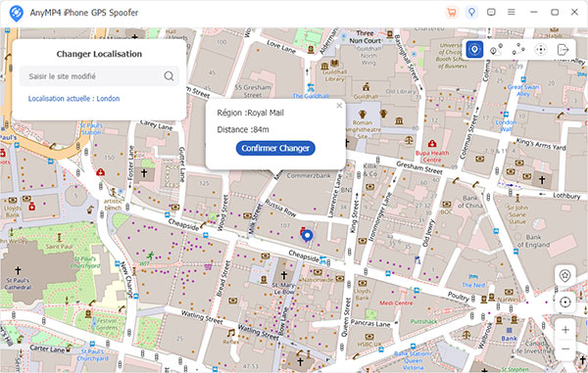This screenshot has width=588, height=373.
Task: Select the Multi-stop mode icon
Action: click(518, 49)
